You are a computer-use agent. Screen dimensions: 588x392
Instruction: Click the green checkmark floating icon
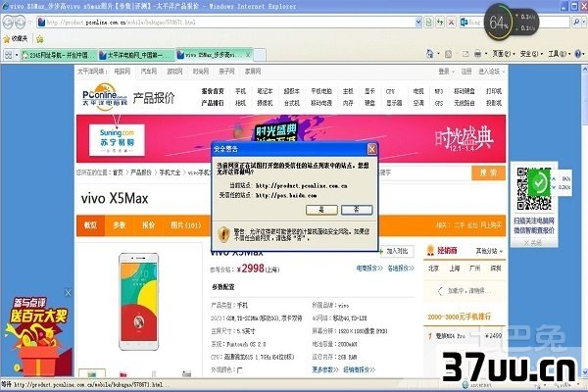click(539, 183)
